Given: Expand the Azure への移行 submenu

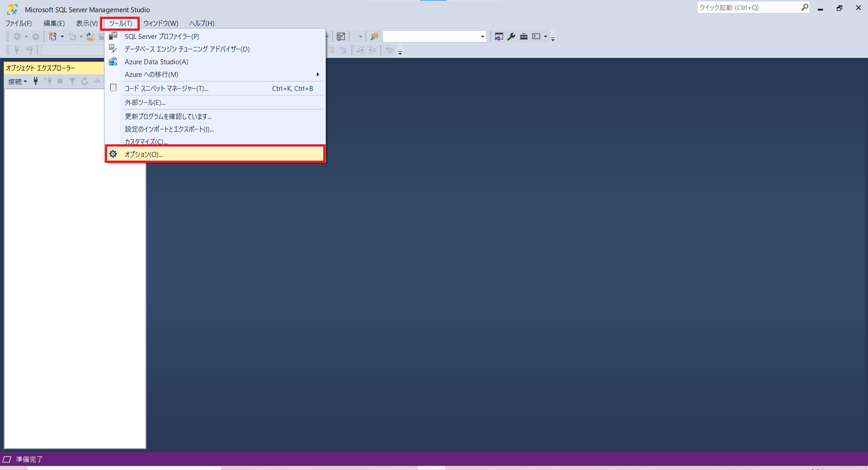Looking at the screenshot, I should [x=215, y=75].
